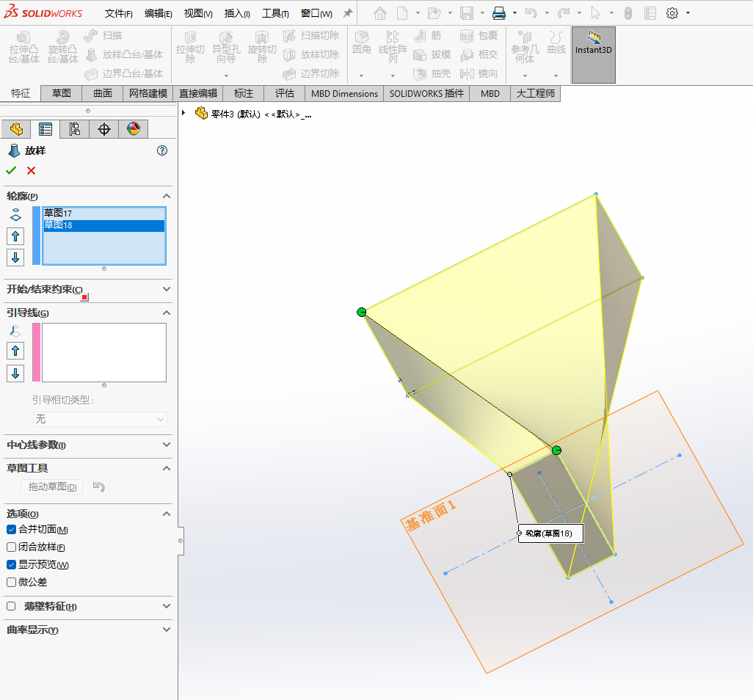Screen dimensions: 753x700
Task: Open the 插入 menu
Action: pyautogui.click(x=236, y=14)
